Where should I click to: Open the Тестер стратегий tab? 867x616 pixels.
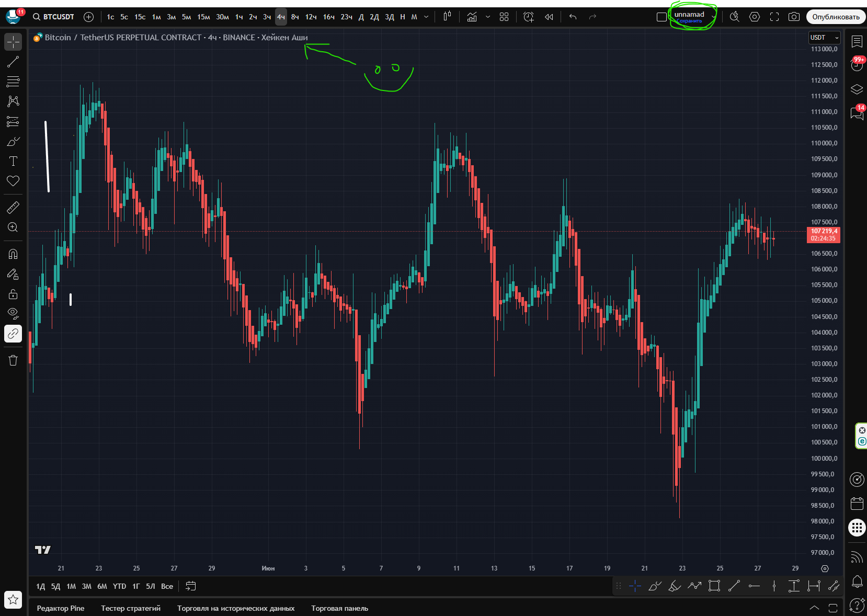coord(131,608)
